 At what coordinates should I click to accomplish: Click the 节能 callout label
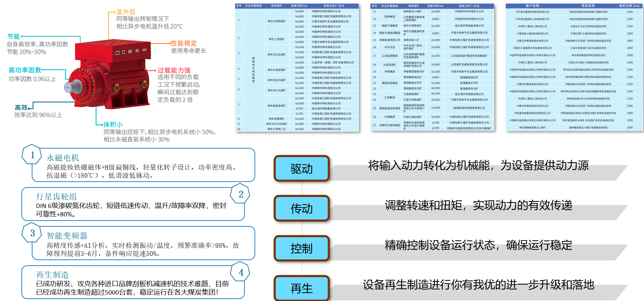[x=14, y=36]
